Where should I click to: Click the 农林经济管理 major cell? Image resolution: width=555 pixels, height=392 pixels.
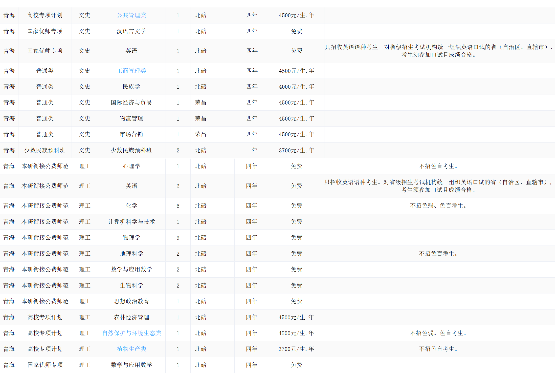[x=132, y=317]
